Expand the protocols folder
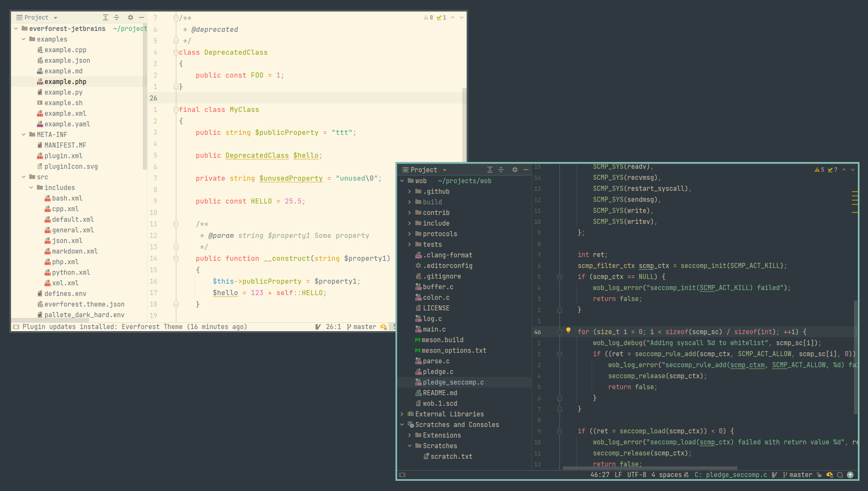This screenshot has width=868, height=491. [409, 234]
